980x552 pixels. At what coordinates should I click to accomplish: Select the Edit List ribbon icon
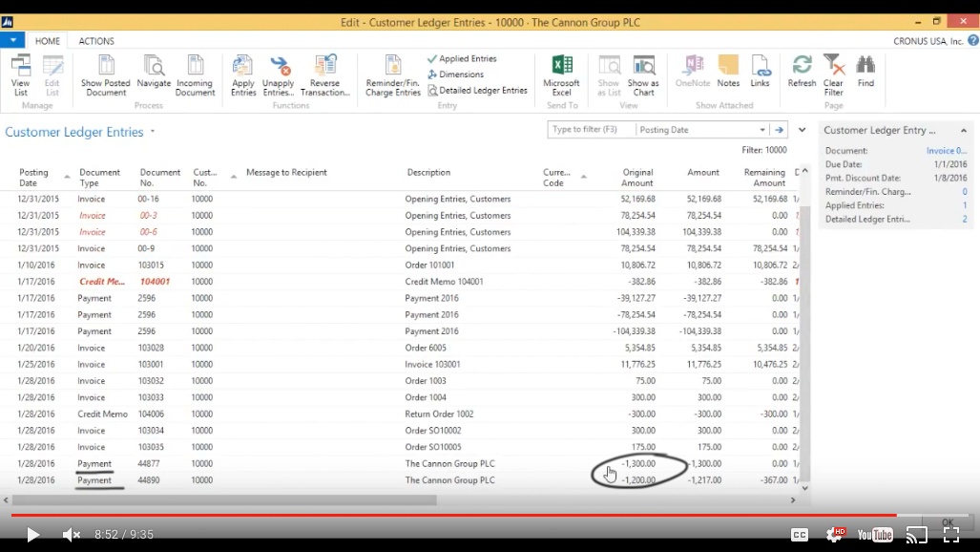click(52, 75)
